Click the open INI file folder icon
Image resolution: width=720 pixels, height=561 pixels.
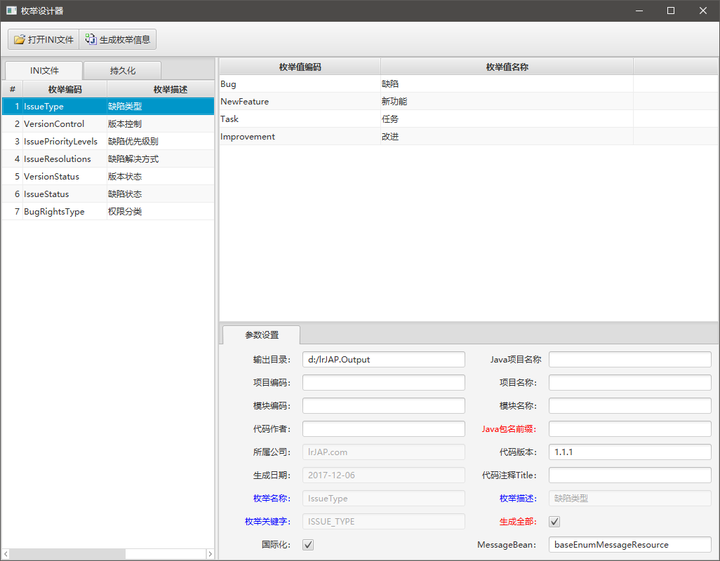pos(19,40)
